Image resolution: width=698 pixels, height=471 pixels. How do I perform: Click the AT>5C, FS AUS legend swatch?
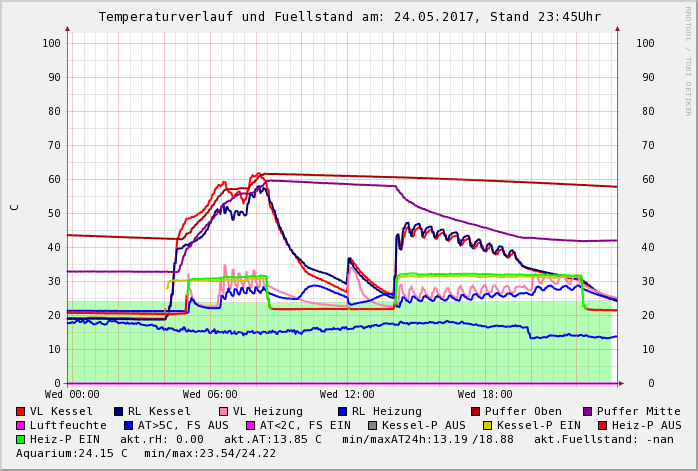[129, 425]
